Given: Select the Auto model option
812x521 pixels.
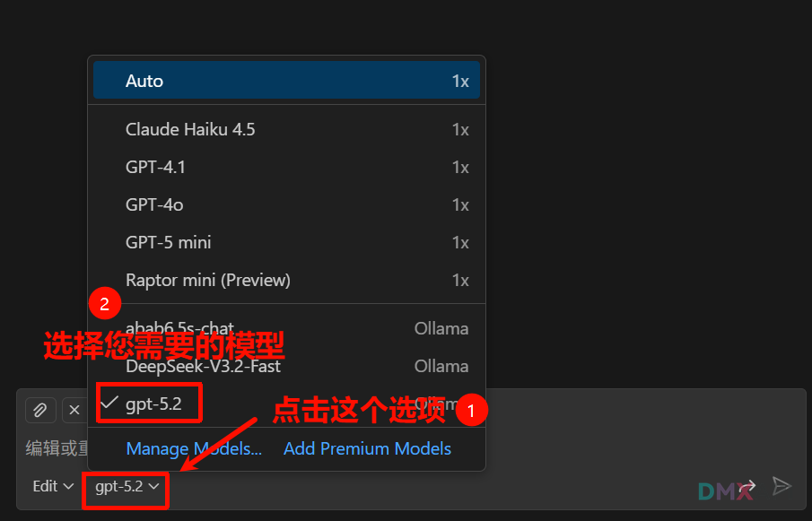Looking at the screenshot, I should coord(286,81).
